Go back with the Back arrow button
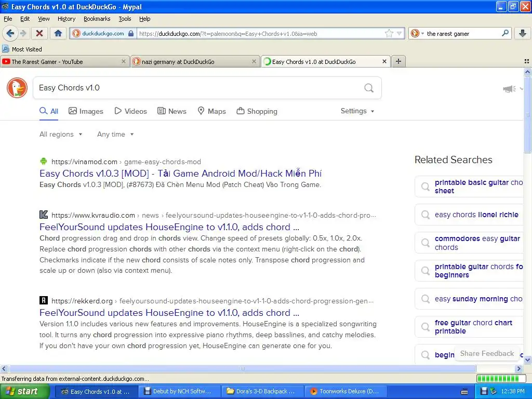This screenshot has height=399, width=532. tap(10, 33)
